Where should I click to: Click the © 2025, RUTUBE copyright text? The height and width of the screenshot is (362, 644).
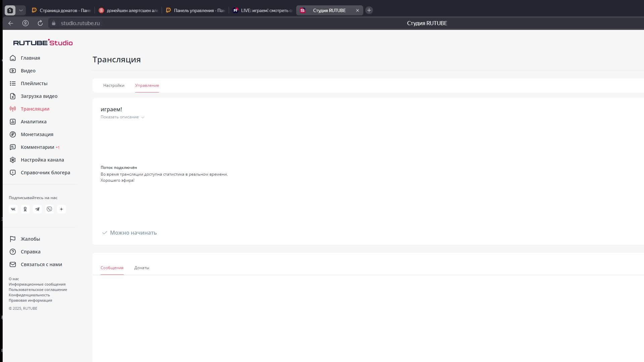23,308
